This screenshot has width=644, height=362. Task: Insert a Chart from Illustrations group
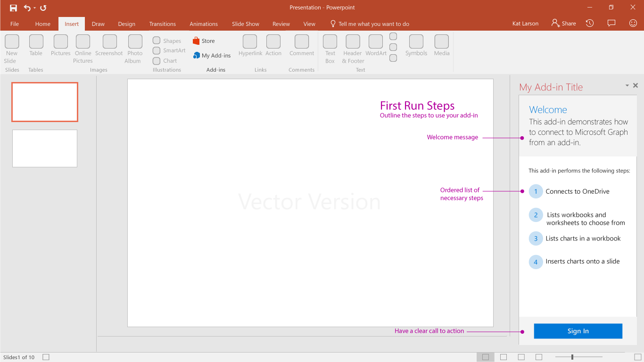point(165,61)
